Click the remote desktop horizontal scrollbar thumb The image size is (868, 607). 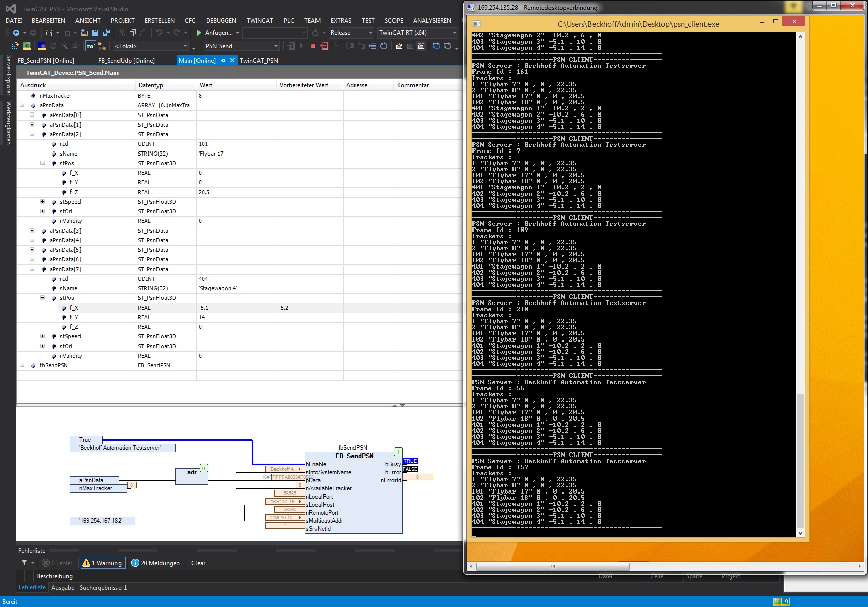(553, 566)
